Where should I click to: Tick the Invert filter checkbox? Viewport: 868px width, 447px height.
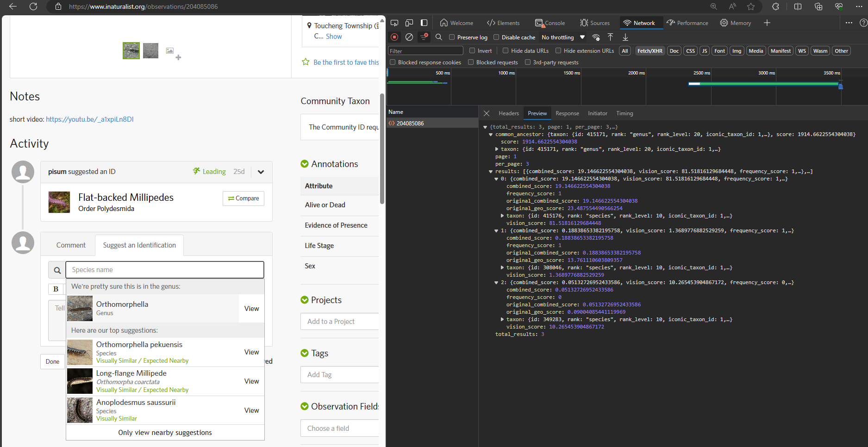tap(472, 51)
